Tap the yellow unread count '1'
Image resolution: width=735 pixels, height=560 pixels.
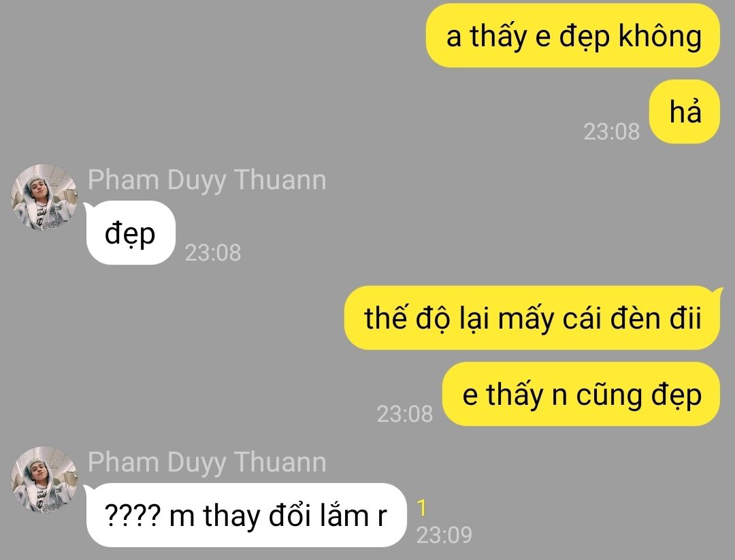pos(422,508)
